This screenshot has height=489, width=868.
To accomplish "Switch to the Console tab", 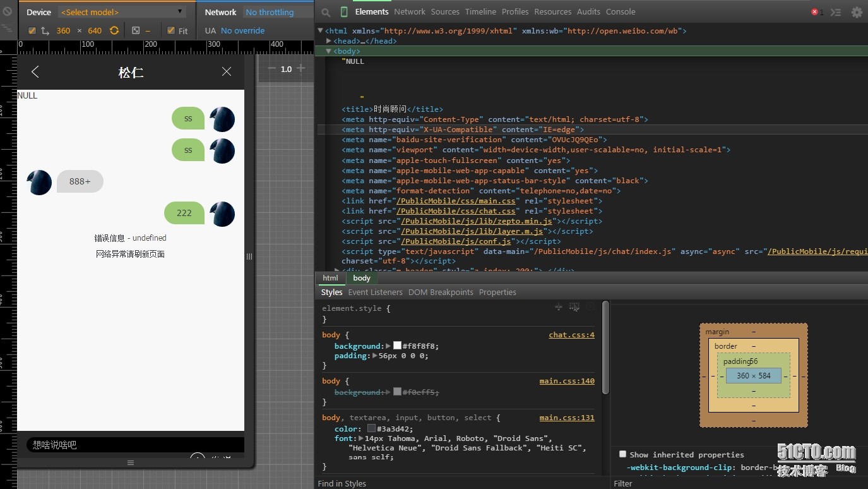I will pos(621,11).
